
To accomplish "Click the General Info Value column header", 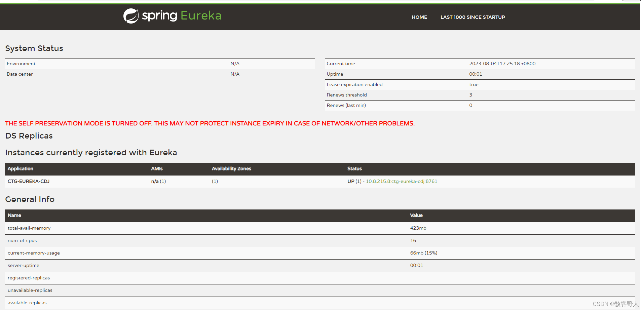I will point(416,216).
